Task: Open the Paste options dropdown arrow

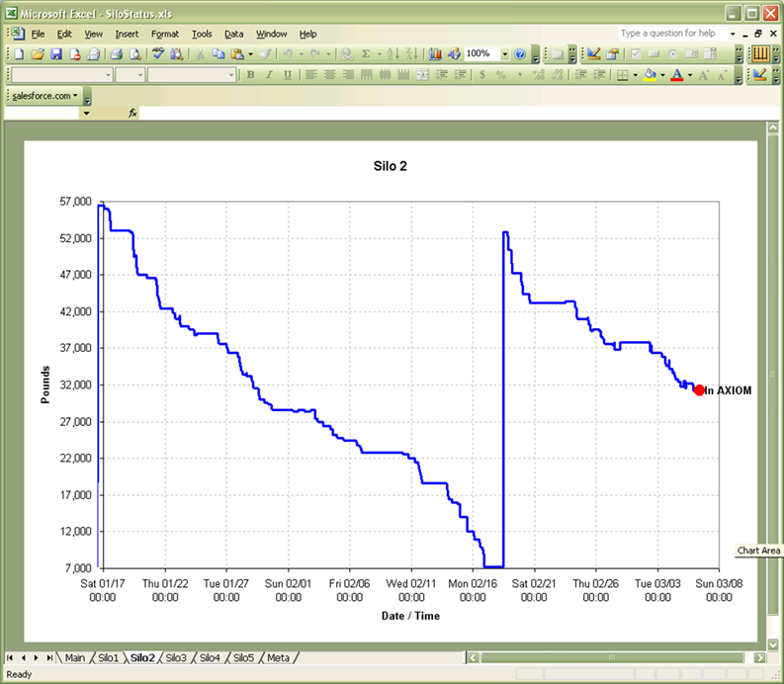Action: pyautogui.click(x=250, y=54)
